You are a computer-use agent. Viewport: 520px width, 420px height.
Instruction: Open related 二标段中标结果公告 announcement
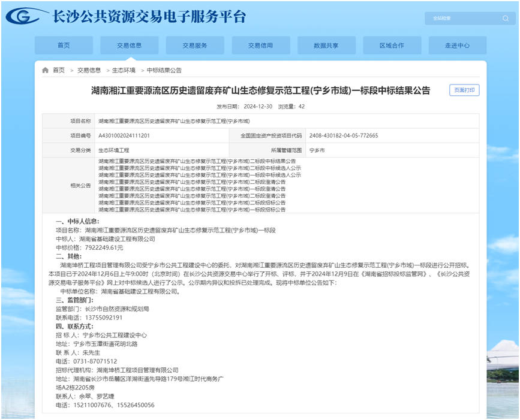click(197, 162)
